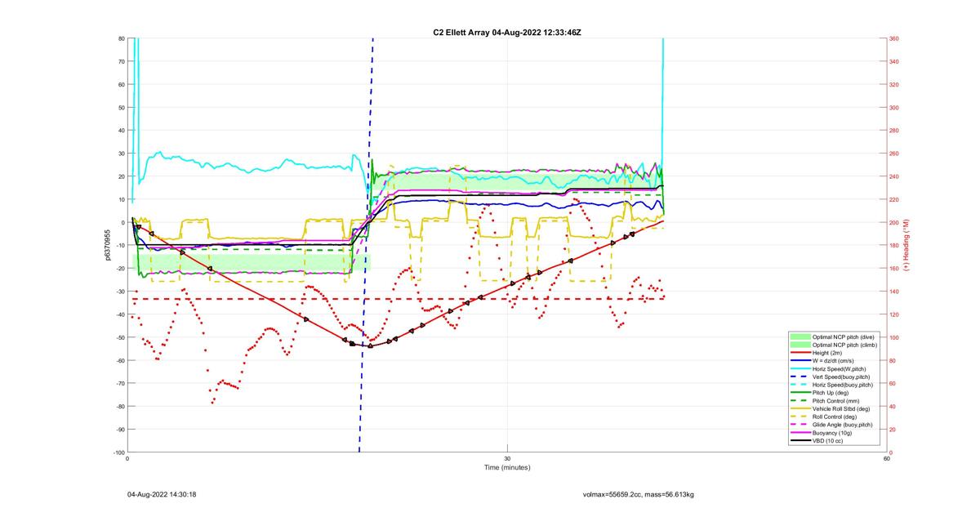Click the green swatch for NCP pitch (dive)
Viewport: 980px width, 508px height.
click(800, 336)
